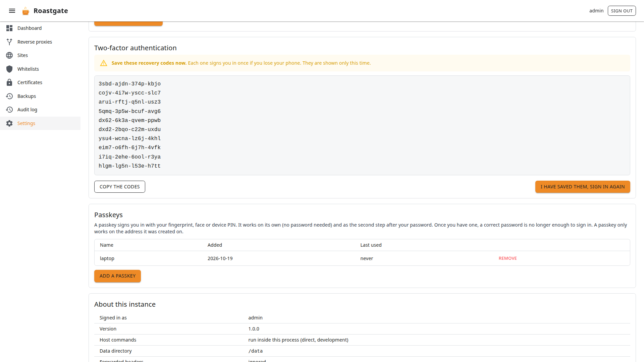Click recovery code eim7-o6fh-6j7h-4vfk
Screen dimensions: 644x362
coord(129,147)
